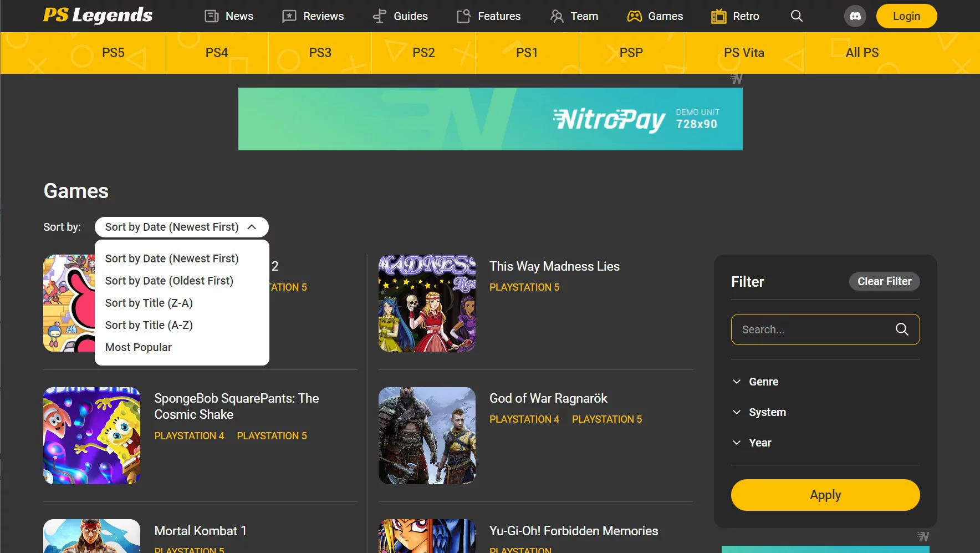Click the NitroPay banner advertisement
The image size is (980, 553).
click(490, 119)
